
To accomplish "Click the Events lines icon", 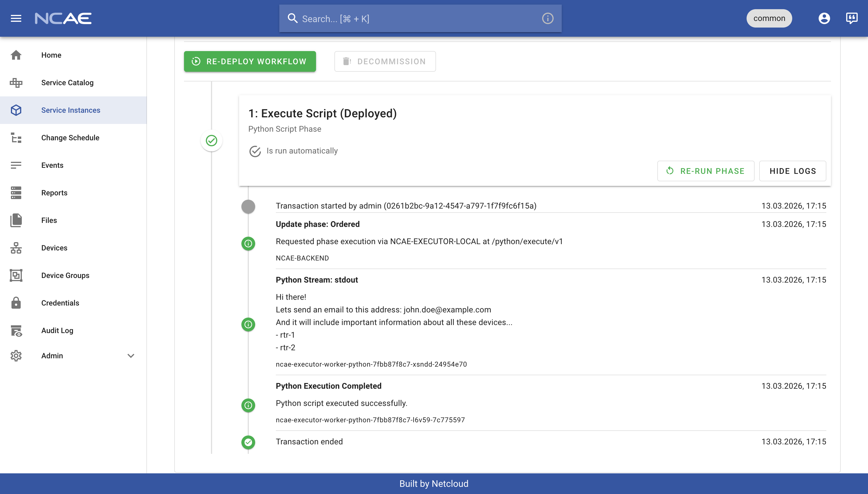I will [16, 165].
